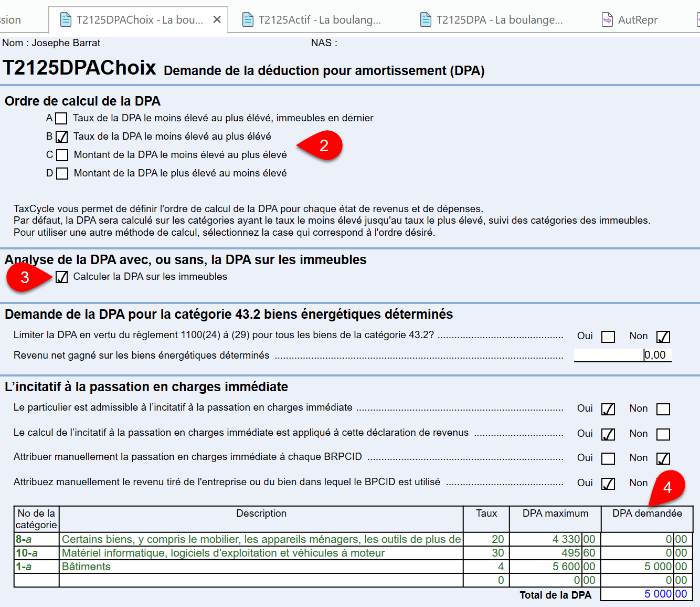
Task: Click DPA maximum value 4 330,00
Action: pos(555,539)
